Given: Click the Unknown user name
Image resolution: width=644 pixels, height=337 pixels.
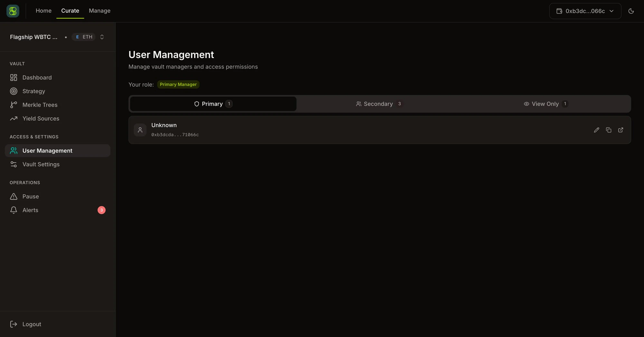Looking at the screenshot, I should [164, 125].
